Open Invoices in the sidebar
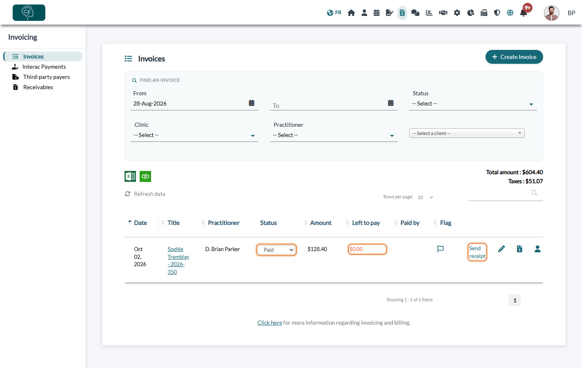The width and height of the screenshot is (588, 368). pyautogui.click(x=43, y=56)
